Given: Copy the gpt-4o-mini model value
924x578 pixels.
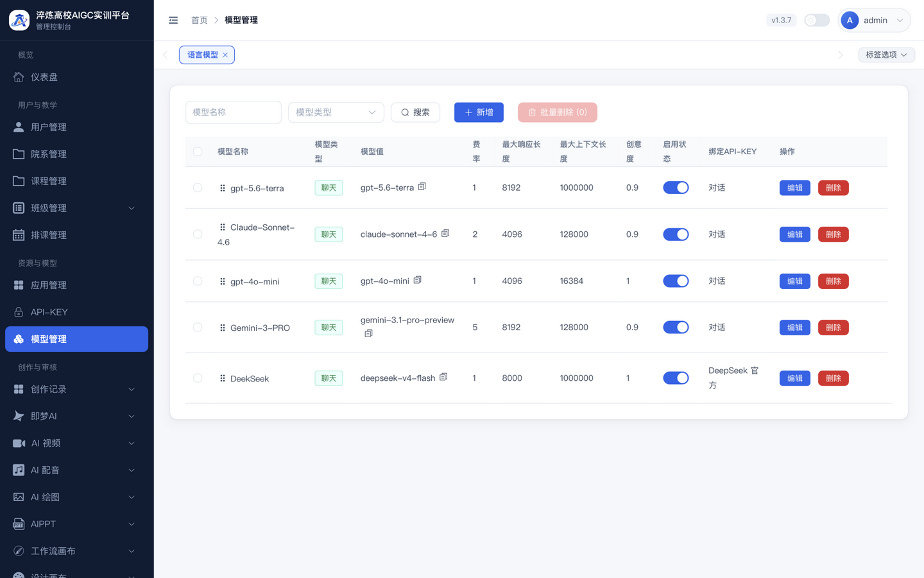Looking at the screenshot, I should 417,281.
